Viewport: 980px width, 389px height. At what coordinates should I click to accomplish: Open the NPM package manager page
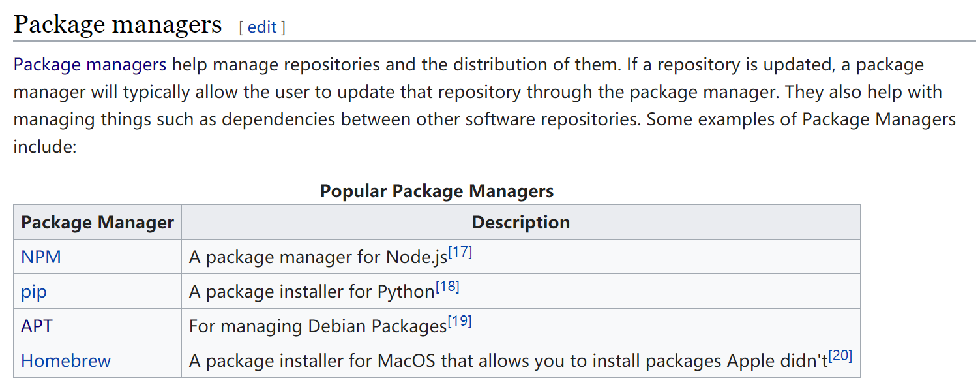pyautogui.click(x=40, y=257)
